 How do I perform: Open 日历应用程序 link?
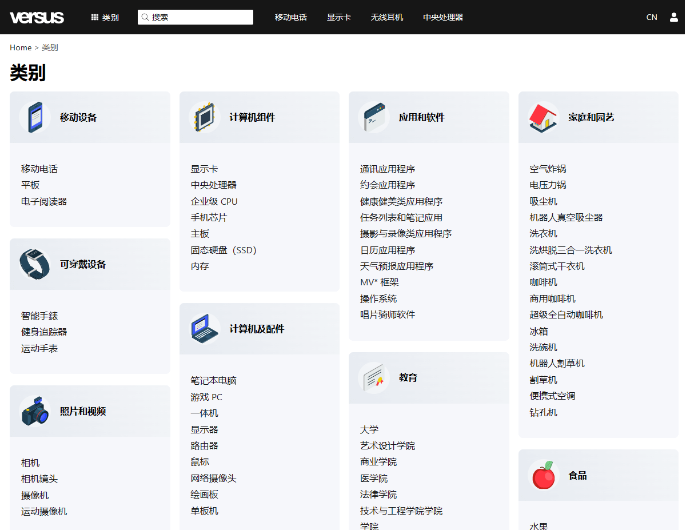(x=387, y=250)
